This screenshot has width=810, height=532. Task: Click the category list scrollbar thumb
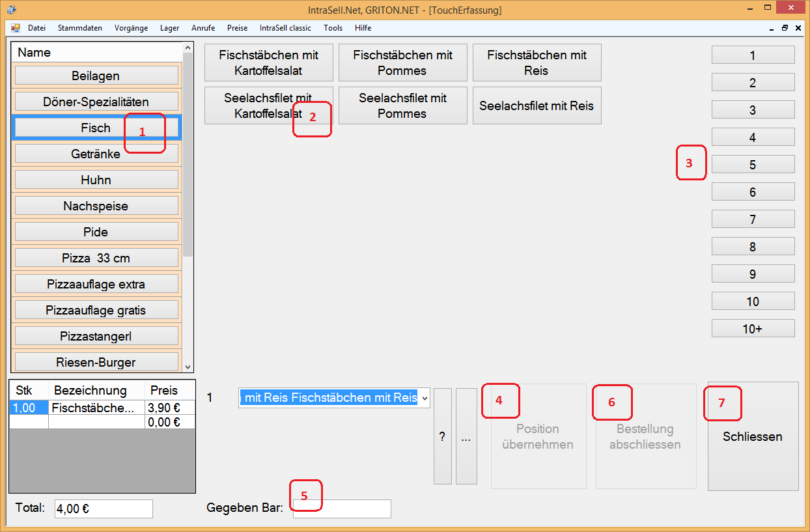[x=188, y=155]
